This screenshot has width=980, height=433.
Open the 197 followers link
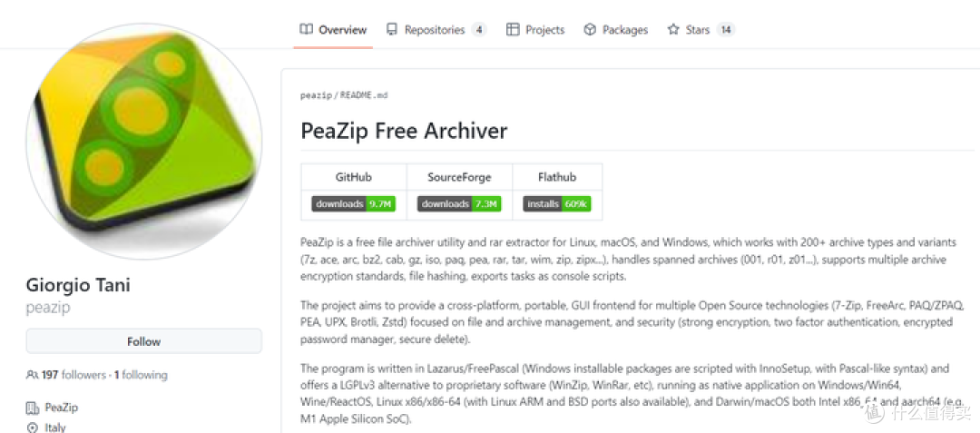point(73,375)
